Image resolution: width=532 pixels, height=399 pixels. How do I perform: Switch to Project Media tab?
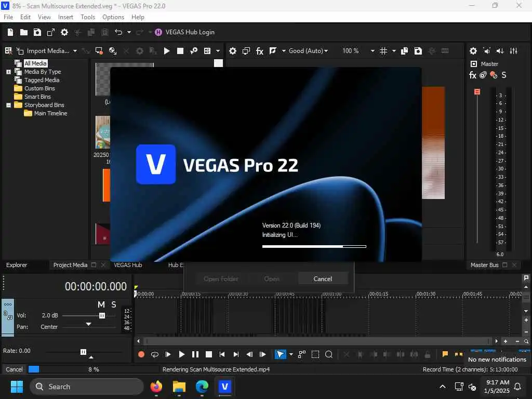pyautogui.click(x=70, y=265)
